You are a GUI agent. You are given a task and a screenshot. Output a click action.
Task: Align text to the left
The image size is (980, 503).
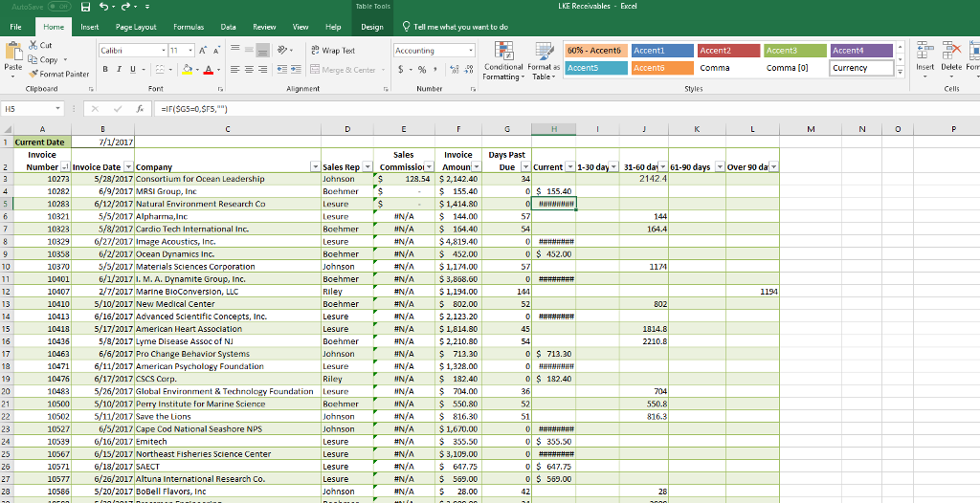(235, 70)
